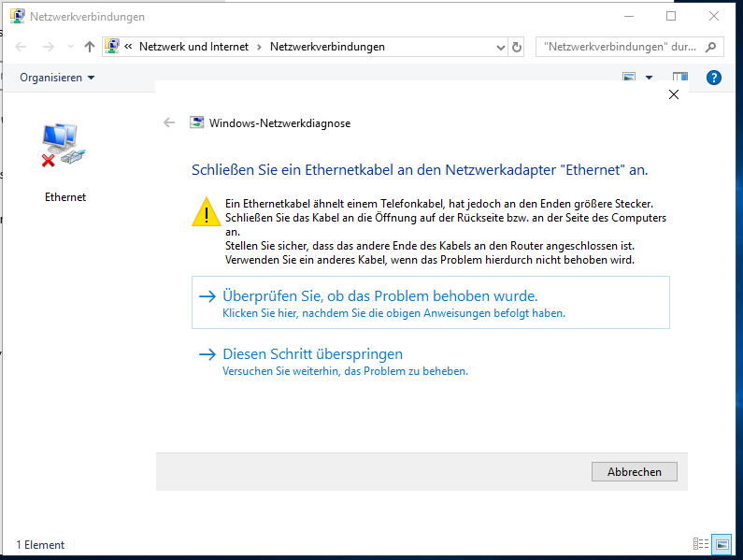Image resolution: width=743 pixels, height=560 pixels.
Task: Click Windows-Netzwerkdiagnose title icon
Action: point(196,122)
